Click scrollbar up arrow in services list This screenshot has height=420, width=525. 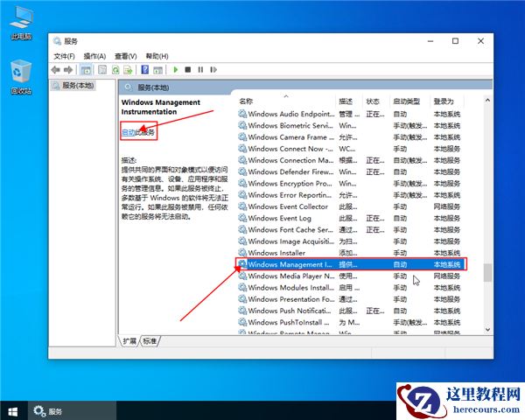click(487, 100)
